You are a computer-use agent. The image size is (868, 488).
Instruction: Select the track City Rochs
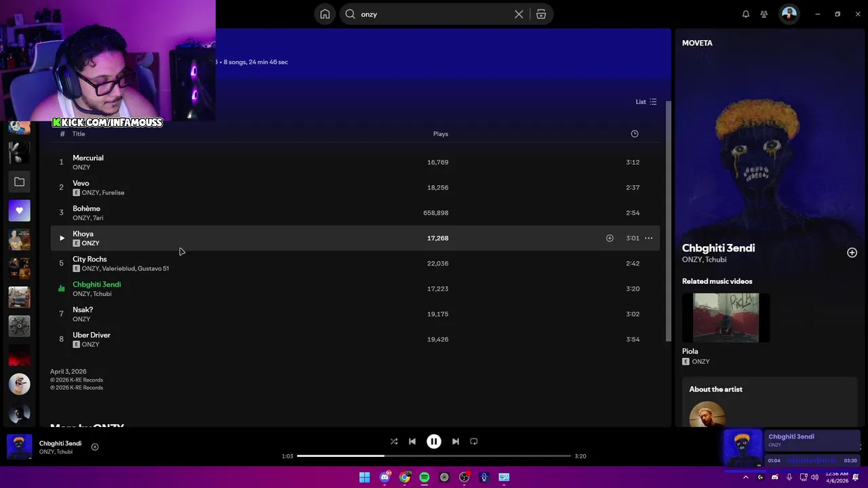[x=355, y=264]
